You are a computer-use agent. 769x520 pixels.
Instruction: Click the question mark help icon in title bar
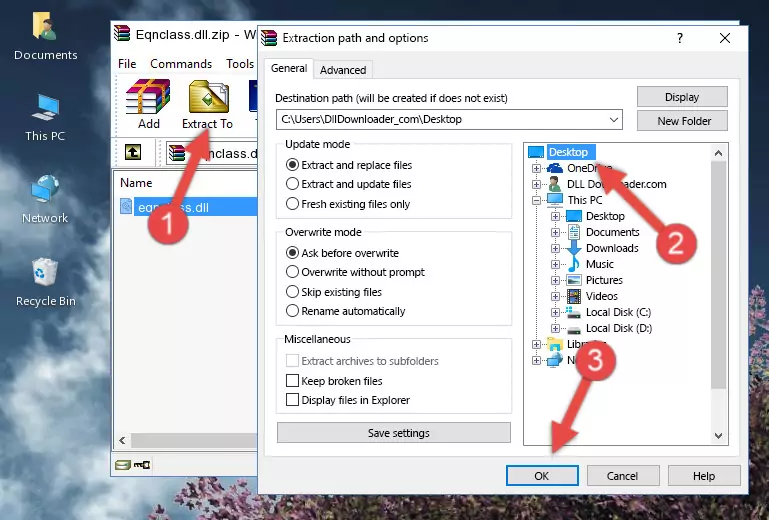coord(680,38)
